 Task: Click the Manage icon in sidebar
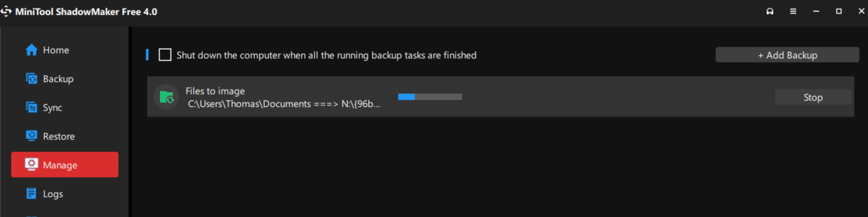click(x=31, y=165)
